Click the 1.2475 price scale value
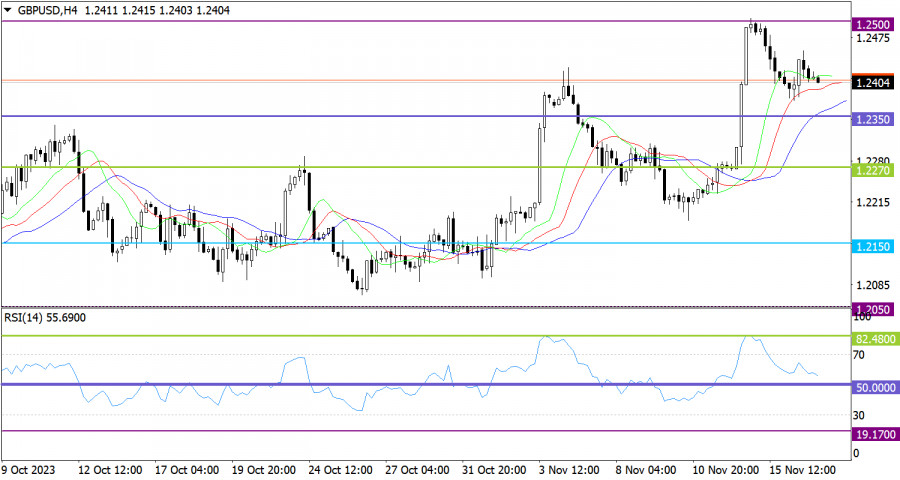The image size is (900, 480). click(872, 38)
